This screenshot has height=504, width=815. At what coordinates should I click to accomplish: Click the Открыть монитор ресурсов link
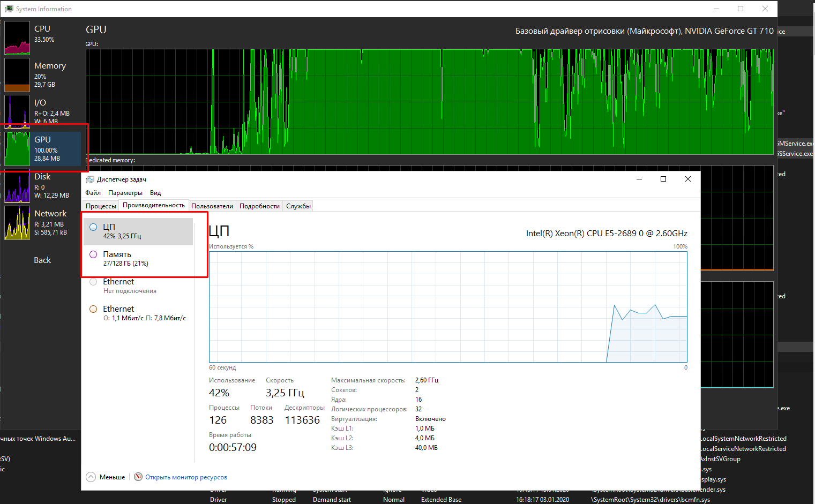(186, 477)
